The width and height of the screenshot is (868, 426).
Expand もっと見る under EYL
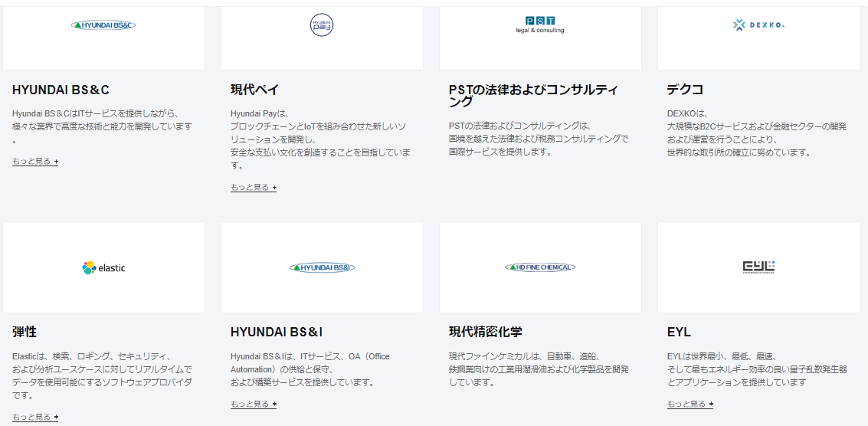(x=690, y=405)
